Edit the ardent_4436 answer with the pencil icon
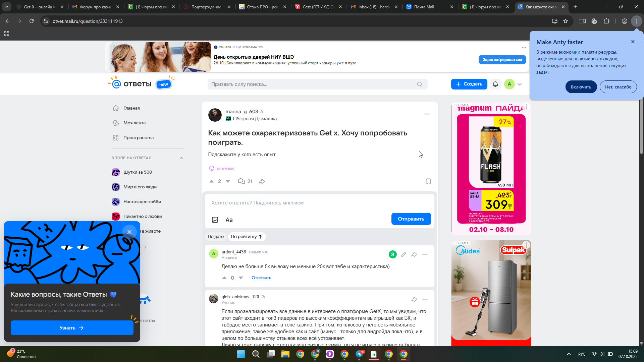The width and height of the screenshot is (644, 362). coord(403,254)
